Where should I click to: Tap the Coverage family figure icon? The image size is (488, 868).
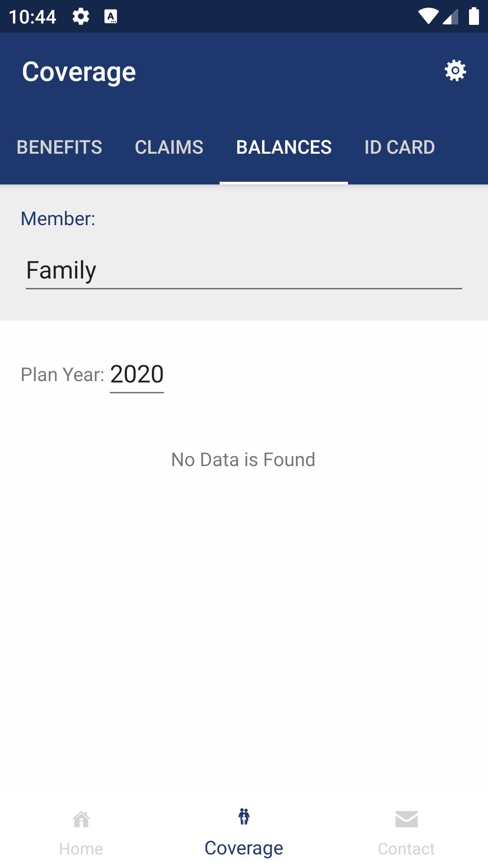[x=244, y=816]
